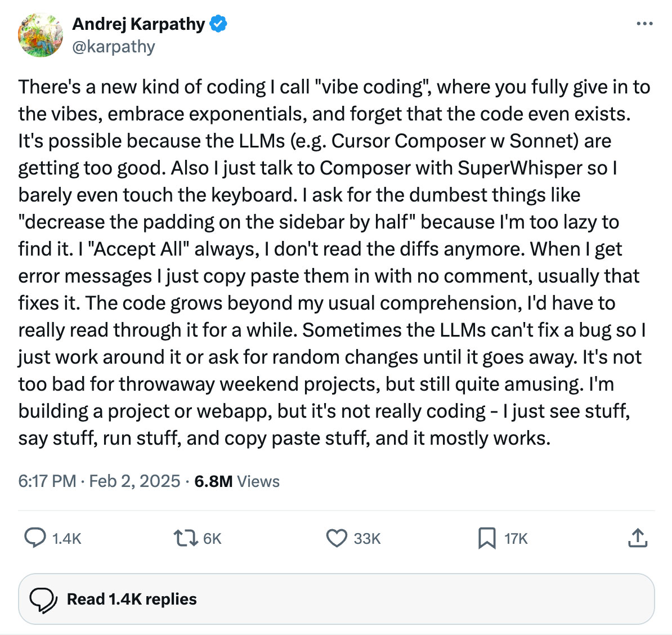Click Read 1.4K replies
This screenshot has width=672, height=635.
click(x=132, y=599)
